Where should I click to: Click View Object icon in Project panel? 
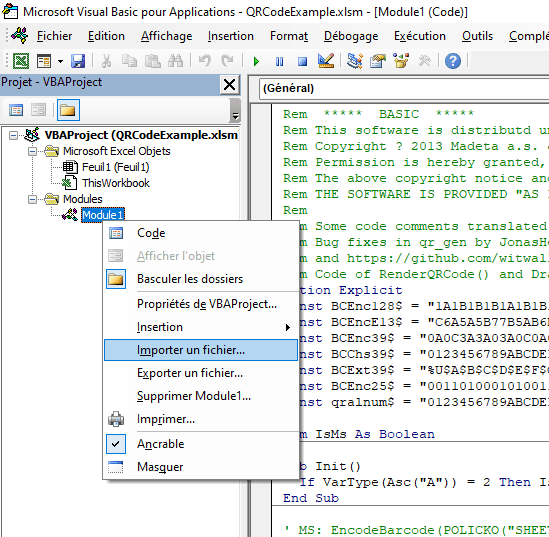[x=39, y=110]
